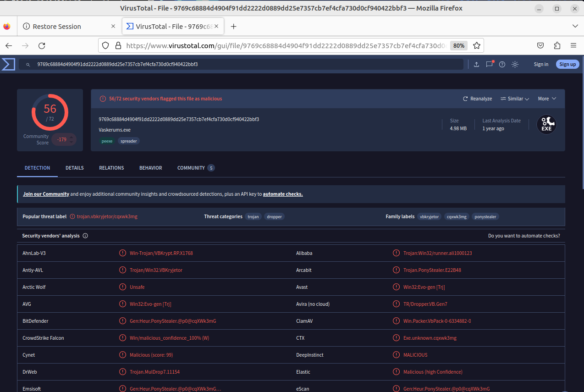Click the Vaskerums.exe file name

click(115, 130)
